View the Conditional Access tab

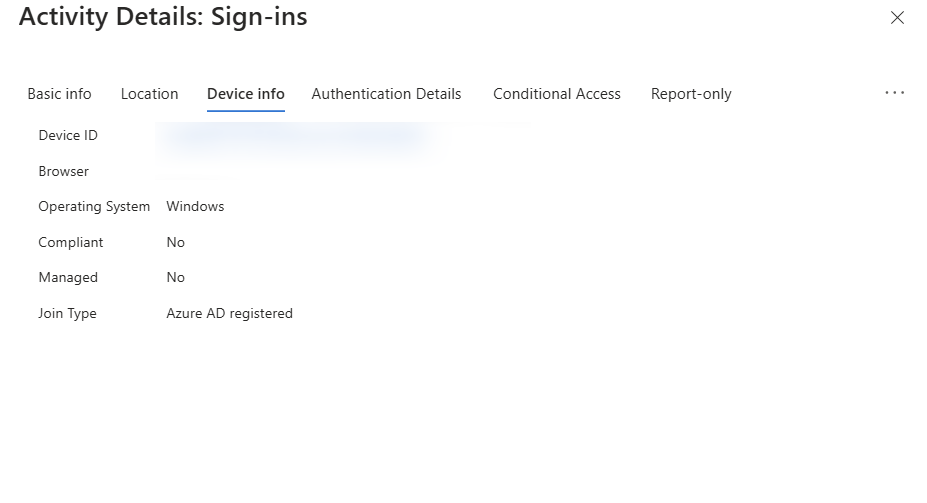click(556, 94)
